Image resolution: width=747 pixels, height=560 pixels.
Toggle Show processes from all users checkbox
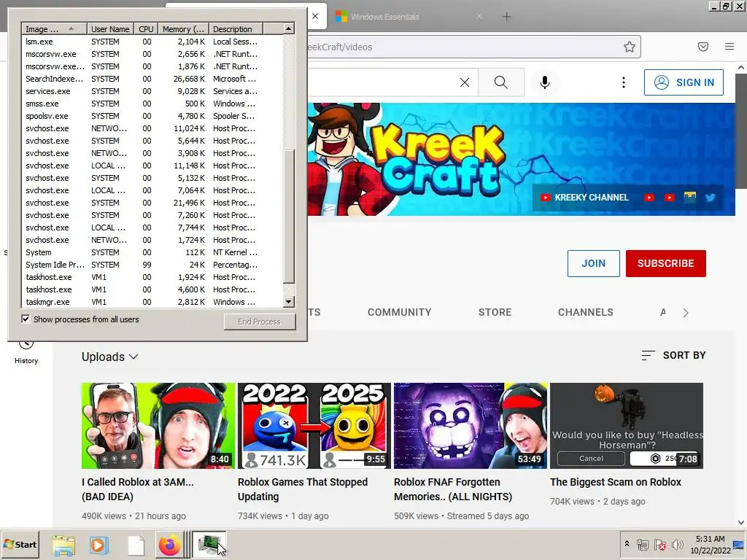point(26,319)
